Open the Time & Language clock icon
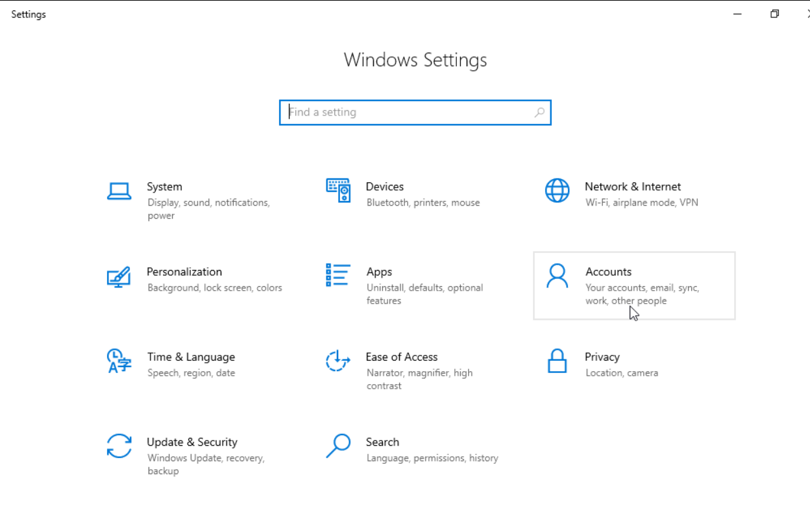 coord(119,361)
